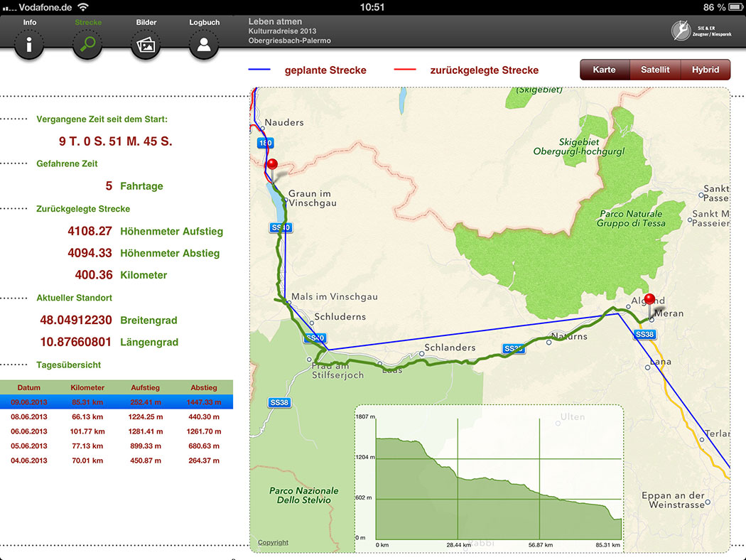Tap the SS38 road shield near Stilfserjoch
The height and width of the screenshot is (560, 746).
click(279, 402)
